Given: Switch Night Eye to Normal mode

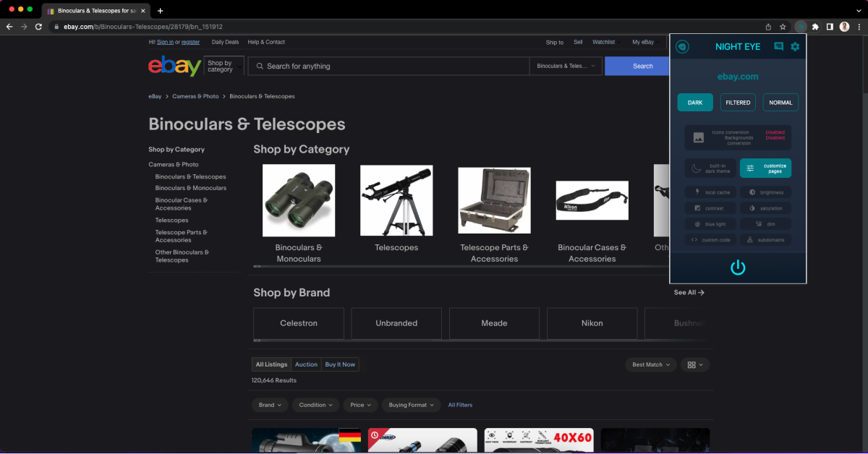Looking at the screenshot, I should pos(780,103).
